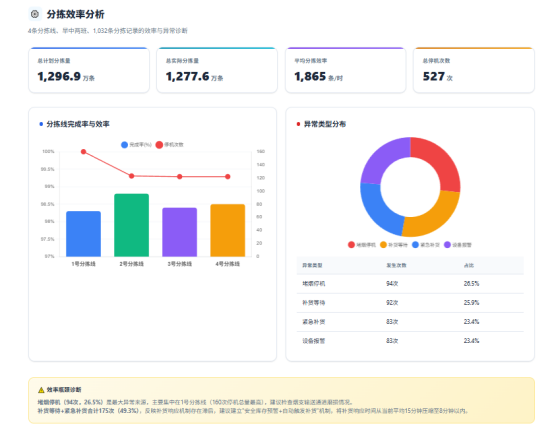Click the orange bar for 4号分拣线
Viewport: 554px width, 436px height.
228,230
